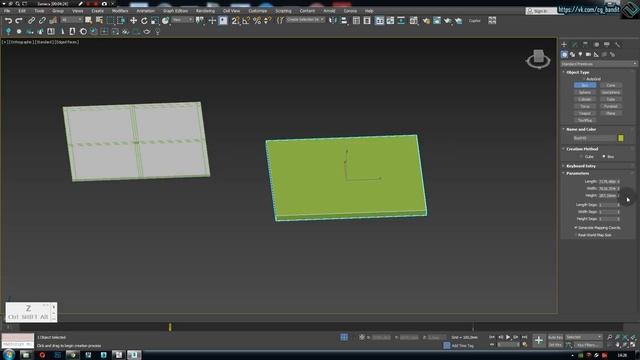Select the Box creation method radio
640x360 pixels.
(x=604, y=157)
